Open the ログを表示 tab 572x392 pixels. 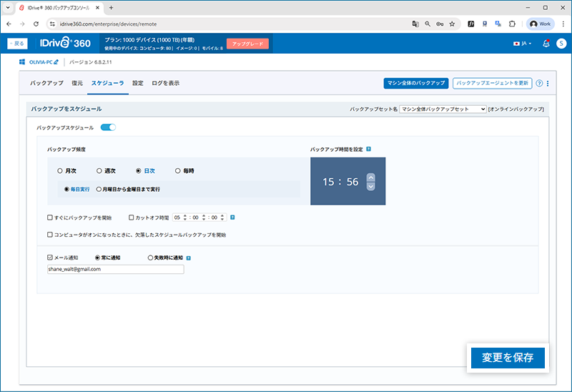(x=165, y=83)
